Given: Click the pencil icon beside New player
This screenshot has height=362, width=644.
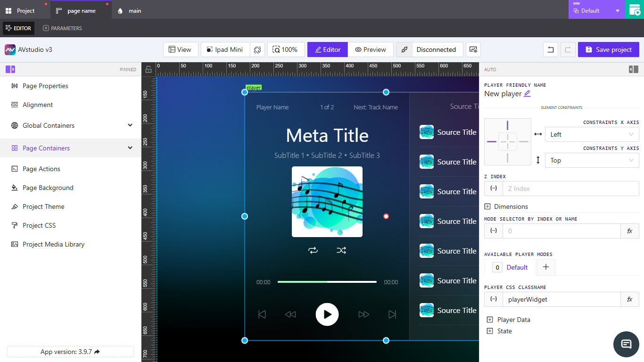Looking at the screenshot, I should [x=527, y=93].
